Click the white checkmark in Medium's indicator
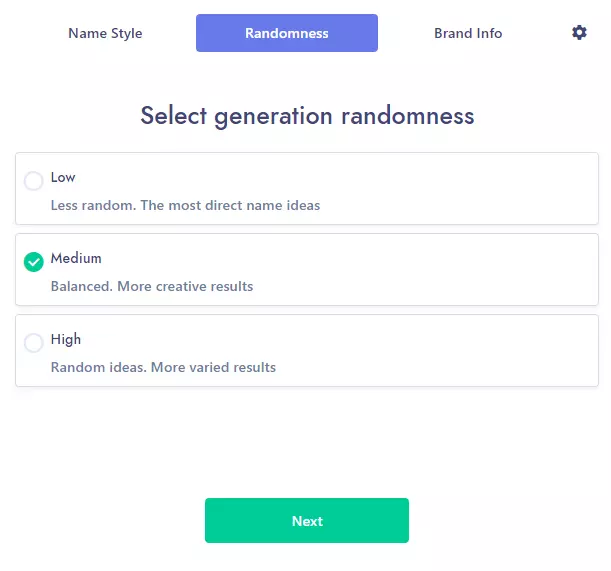Image resolution: width=611 pixels, height=571 pixels. 34,262
